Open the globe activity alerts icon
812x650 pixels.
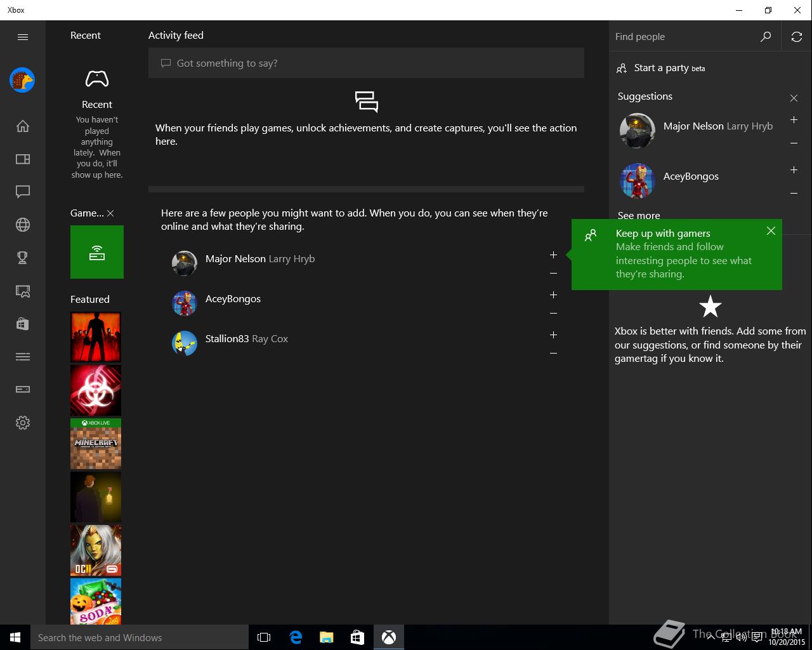tap(23, 225)
